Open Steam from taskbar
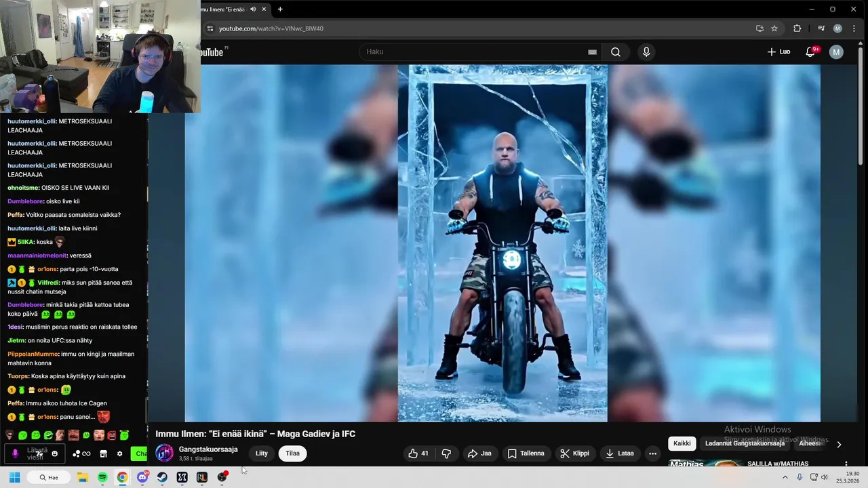 pyautogui.click(x=162, y=477)
